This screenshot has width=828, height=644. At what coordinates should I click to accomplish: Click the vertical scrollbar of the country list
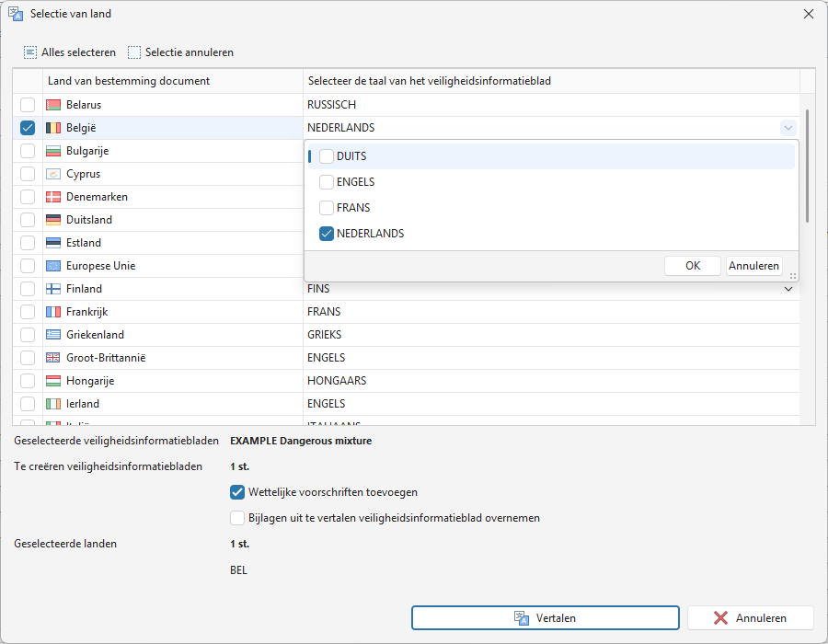(807, 166)
